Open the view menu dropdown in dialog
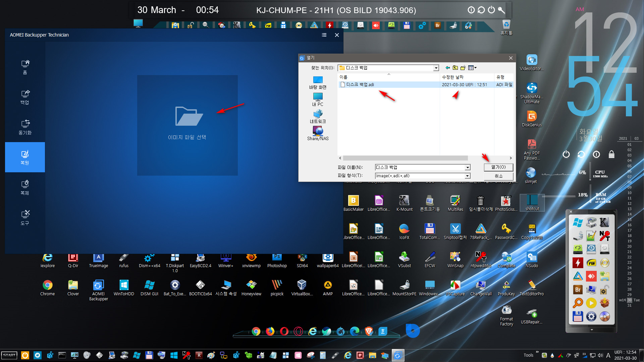644x362 pixels. [472, 68]
